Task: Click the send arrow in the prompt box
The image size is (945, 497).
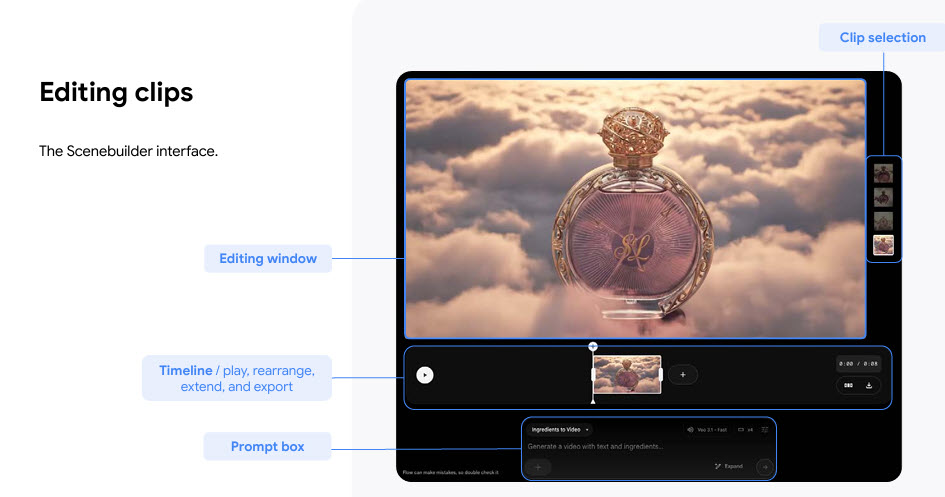Action: (x=765, y=466)
